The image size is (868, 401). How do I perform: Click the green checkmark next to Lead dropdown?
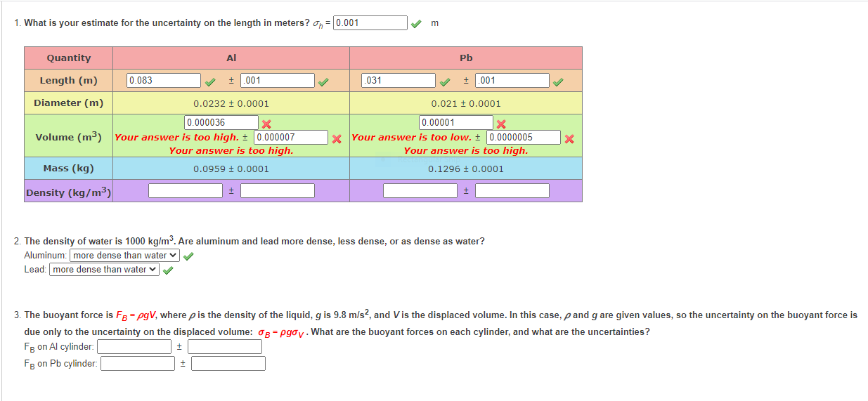pyautogui.click(x=168, y=270)
